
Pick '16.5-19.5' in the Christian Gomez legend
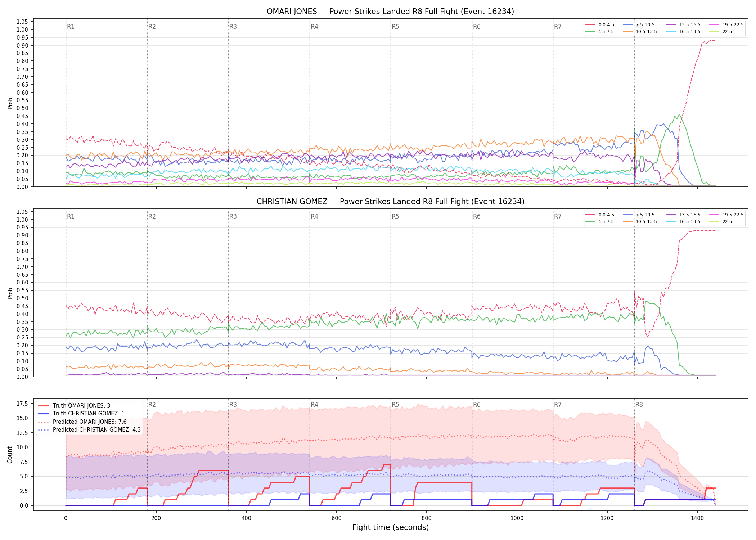coord(690,222)
